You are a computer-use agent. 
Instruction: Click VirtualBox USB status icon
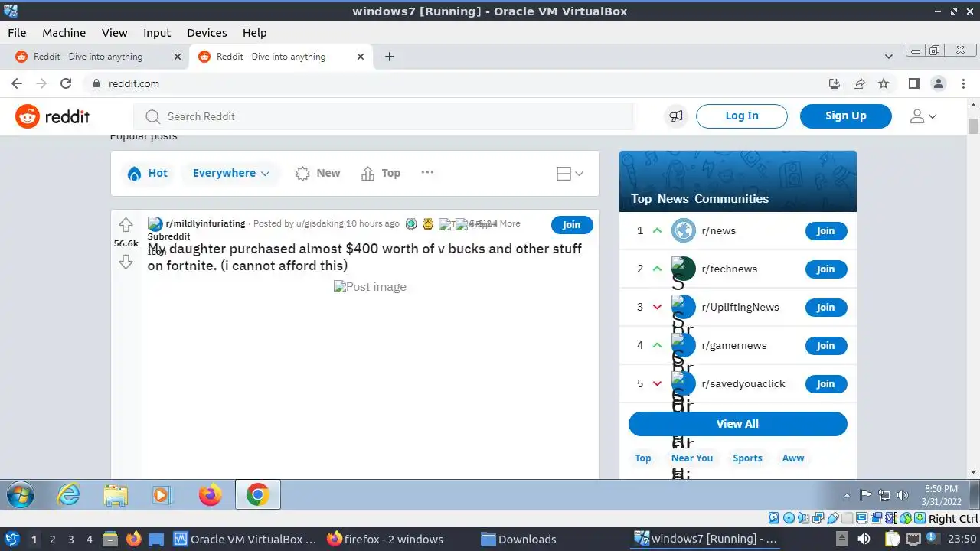833,518
